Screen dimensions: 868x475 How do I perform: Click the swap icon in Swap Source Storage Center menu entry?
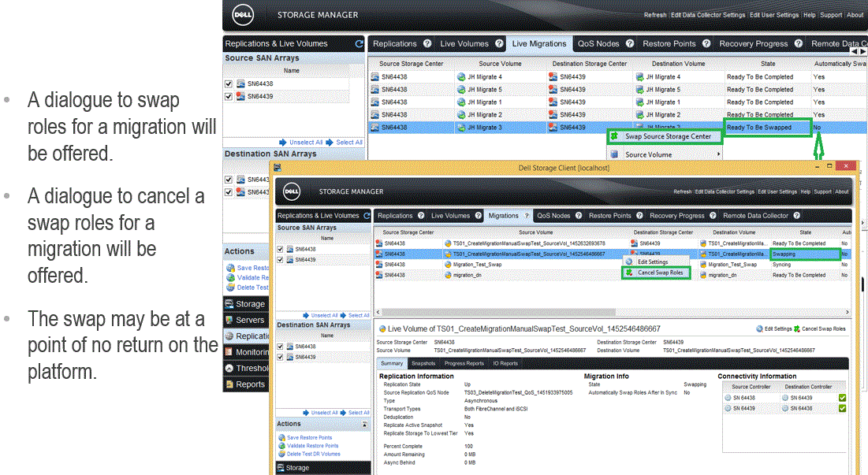pos(614,136)
